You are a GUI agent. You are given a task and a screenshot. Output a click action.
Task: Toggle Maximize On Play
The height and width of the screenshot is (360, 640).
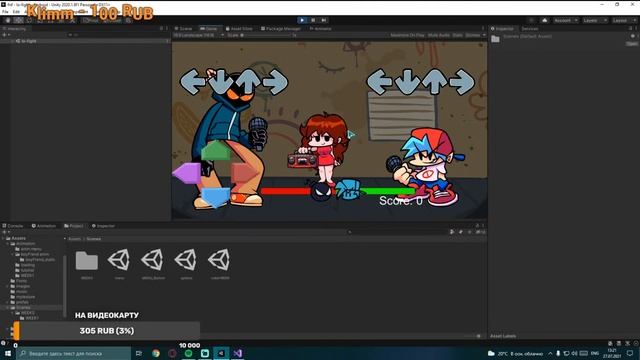click(x=407, y=35)
